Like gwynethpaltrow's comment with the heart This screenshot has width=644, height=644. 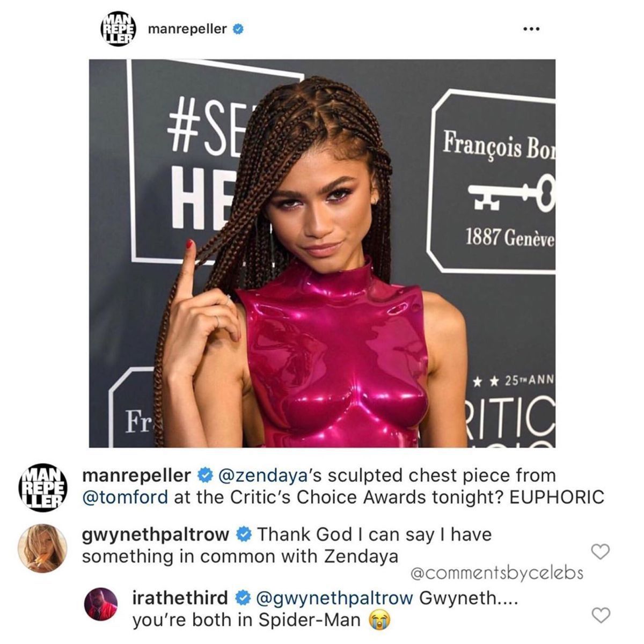click(x=600, y=551)
